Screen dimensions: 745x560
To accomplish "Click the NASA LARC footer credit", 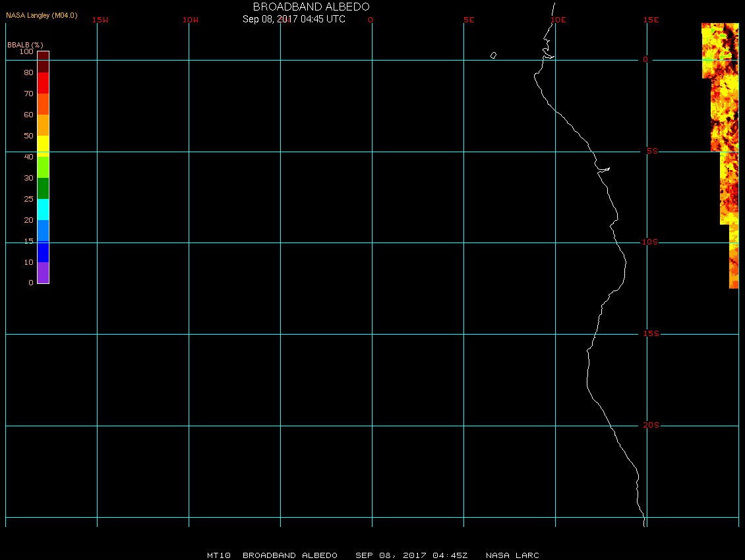I will 512,555.
